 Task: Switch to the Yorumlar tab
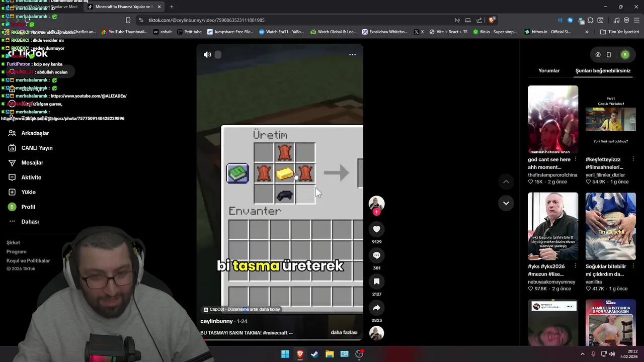click(x=549, y=71)
